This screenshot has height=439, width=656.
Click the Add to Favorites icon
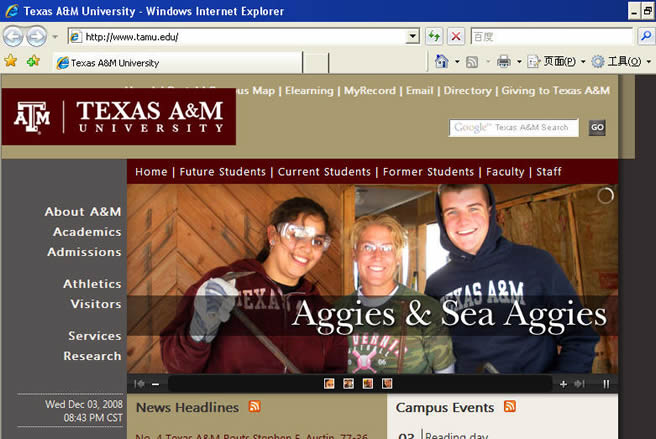pyautogui.click(x=33, y=62)
